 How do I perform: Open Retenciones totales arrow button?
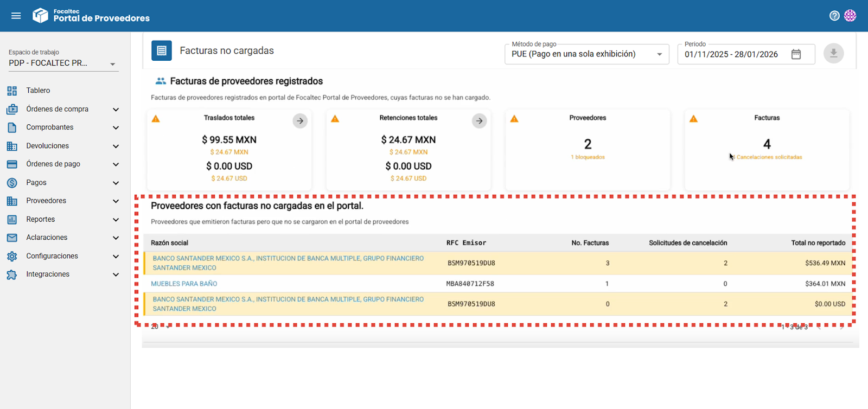(479, 121)
